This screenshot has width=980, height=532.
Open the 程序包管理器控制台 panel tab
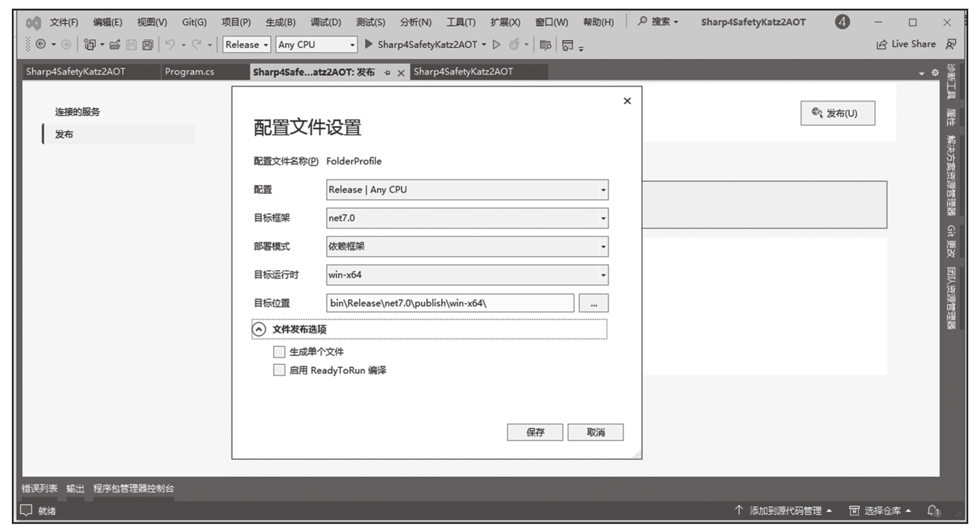click(x=134, y=489)
